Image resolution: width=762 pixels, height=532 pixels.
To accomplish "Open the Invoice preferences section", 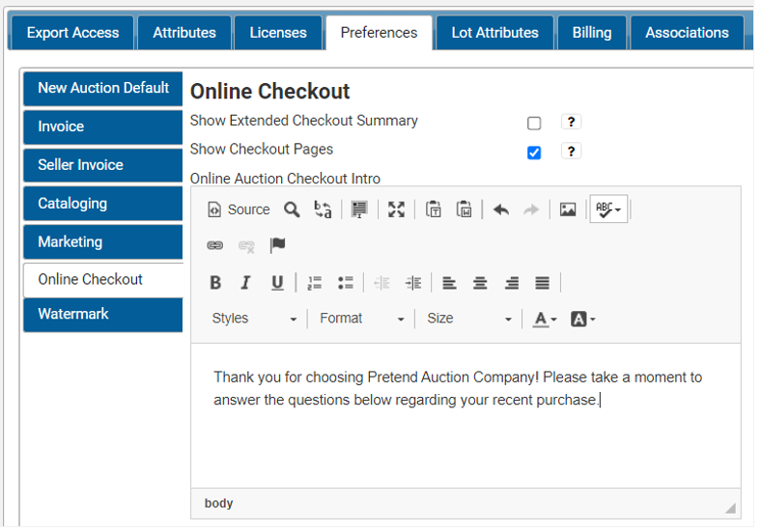I will coord(103,126).
